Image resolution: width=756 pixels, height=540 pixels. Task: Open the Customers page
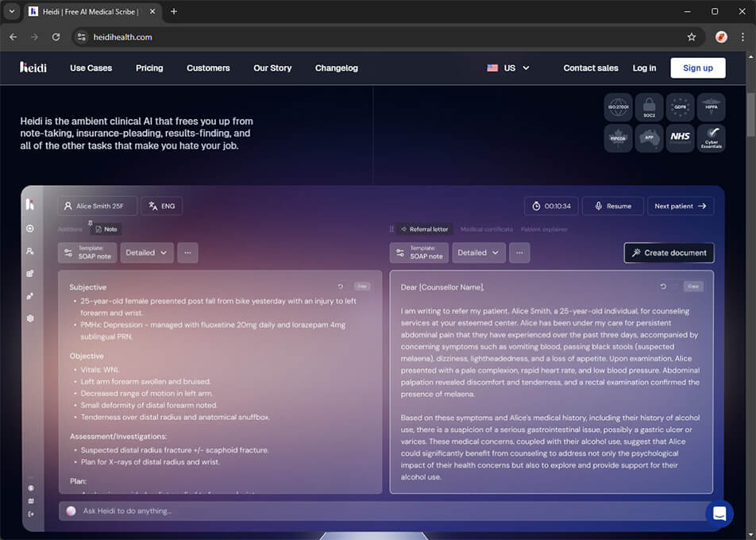(208, 68)
